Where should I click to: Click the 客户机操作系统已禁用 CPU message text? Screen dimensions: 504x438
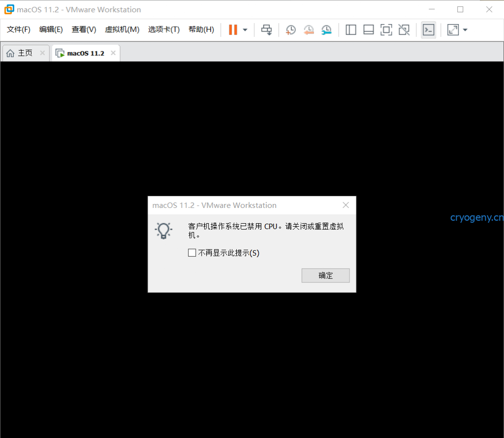click(266, 231)
